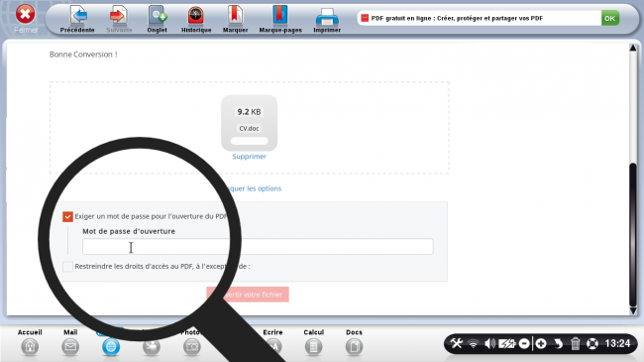Print the page with Imprimer

click(327, 19)
